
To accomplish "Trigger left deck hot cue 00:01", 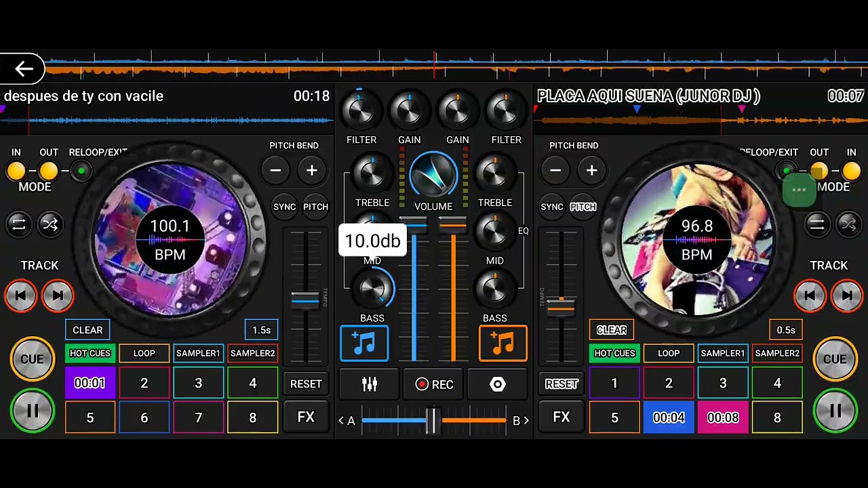I will [x=90, y=383].
